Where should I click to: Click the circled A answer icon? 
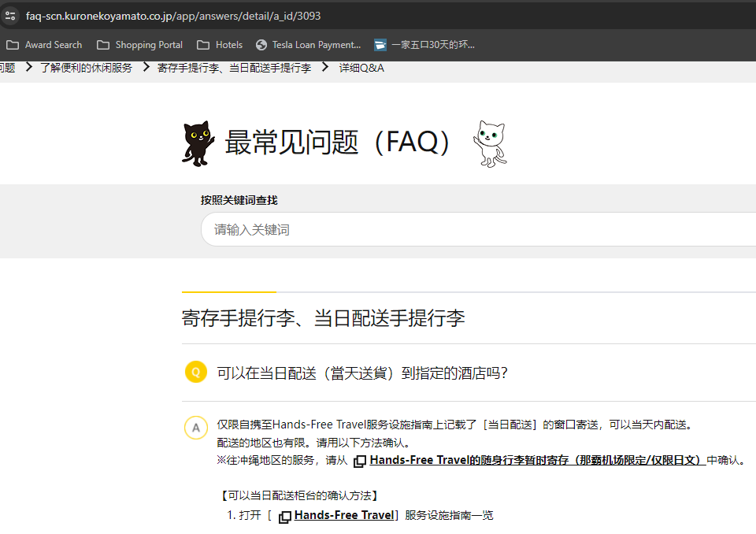click(x=196, y=427)
